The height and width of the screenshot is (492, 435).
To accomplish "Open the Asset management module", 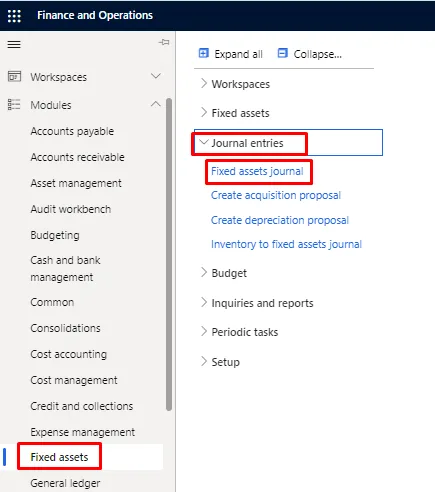I will coord(76,183).
